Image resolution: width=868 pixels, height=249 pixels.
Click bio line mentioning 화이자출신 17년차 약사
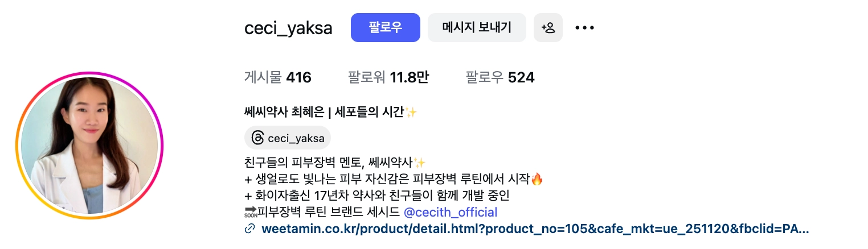click(376, 196)
